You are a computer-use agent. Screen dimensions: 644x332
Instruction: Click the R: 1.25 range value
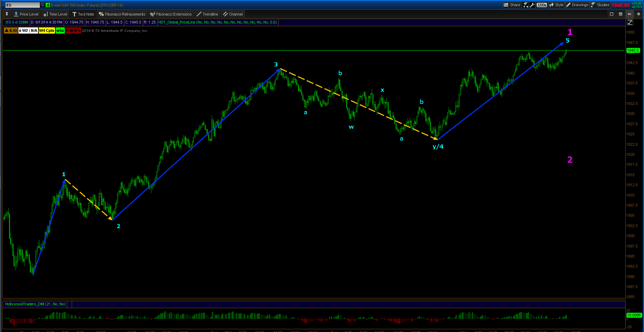click(150, 22)
